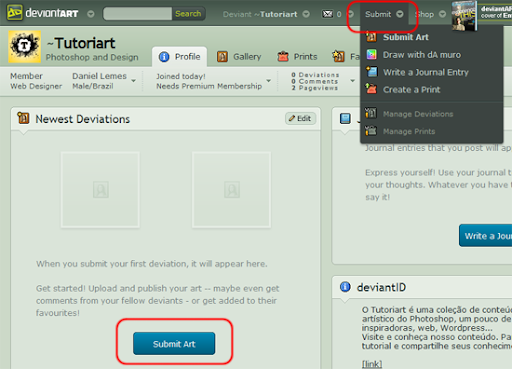Image resolution: width=512 pixels, height=369 pixels.
Task: Switch to the Gallery tab
Action: pyautogui.click(x=239, y=57)
